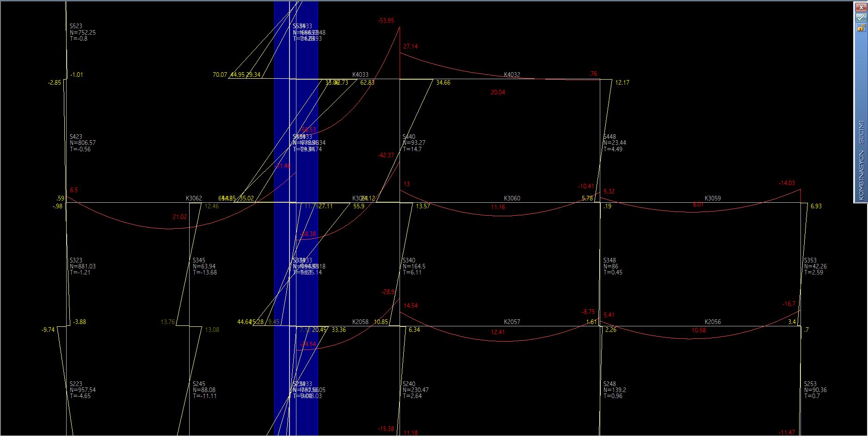This screenshot has height=437, width=868.
Task: Pick column label S348
Action: point(609,260)
